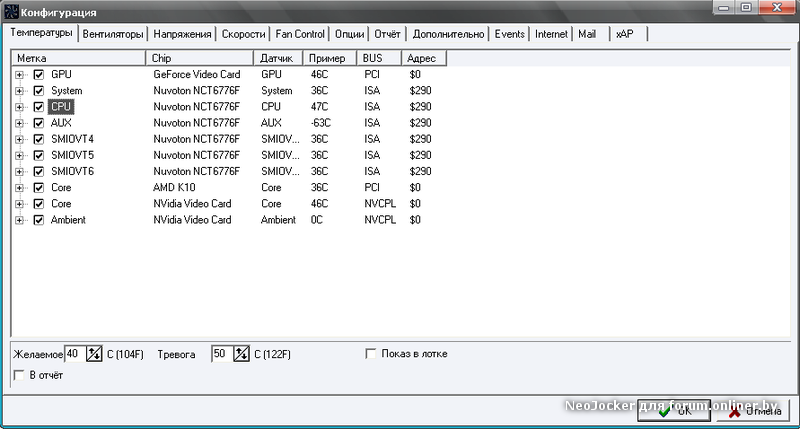The width and height of the screenshot is (800, 429).
Task: Open the Events tab
Action: 510,34
